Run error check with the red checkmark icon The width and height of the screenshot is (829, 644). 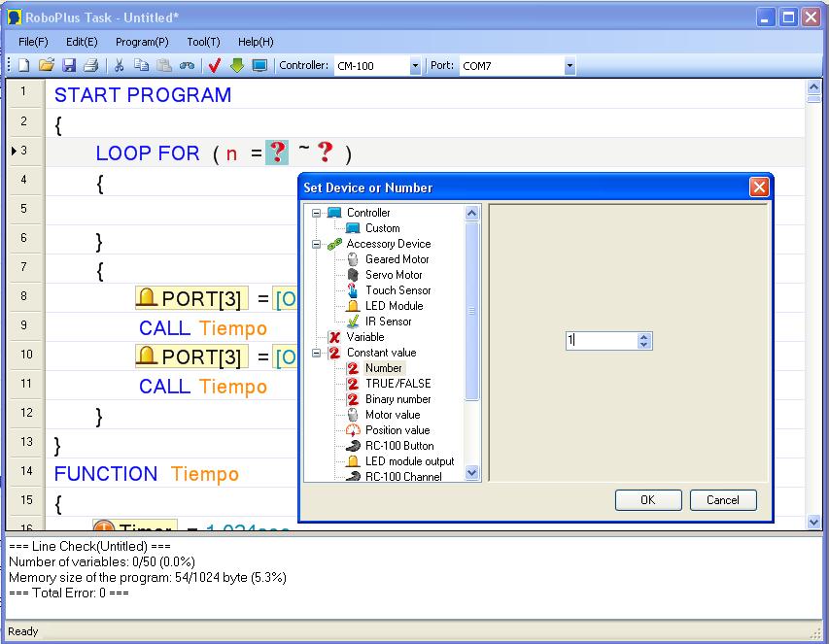(x=214, y=65)
